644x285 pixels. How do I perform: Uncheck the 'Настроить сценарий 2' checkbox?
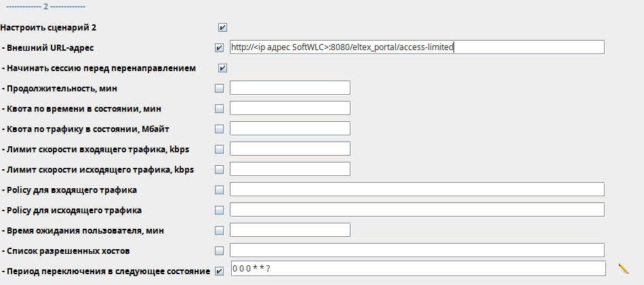tap(222, 28)
